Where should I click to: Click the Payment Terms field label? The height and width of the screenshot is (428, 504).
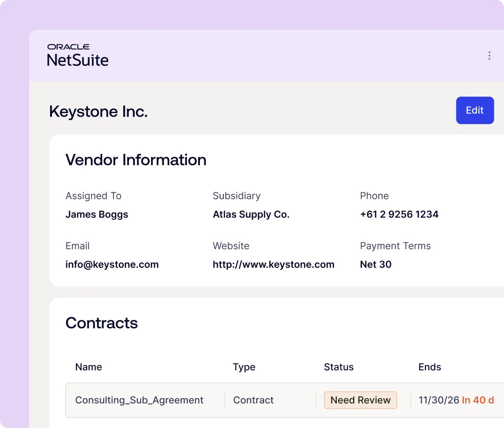pyautogui.click(x=395, y=246)
